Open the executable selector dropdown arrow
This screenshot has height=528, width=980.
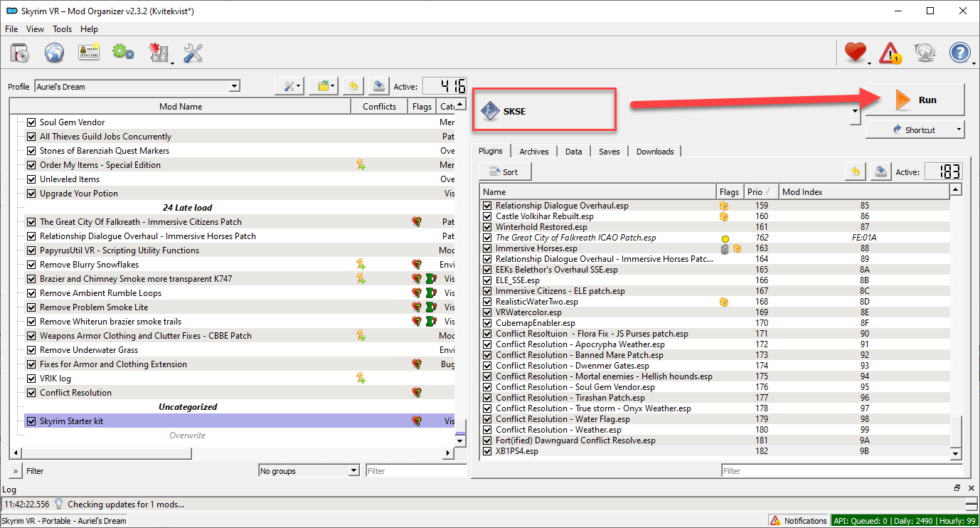click(856, 111)
